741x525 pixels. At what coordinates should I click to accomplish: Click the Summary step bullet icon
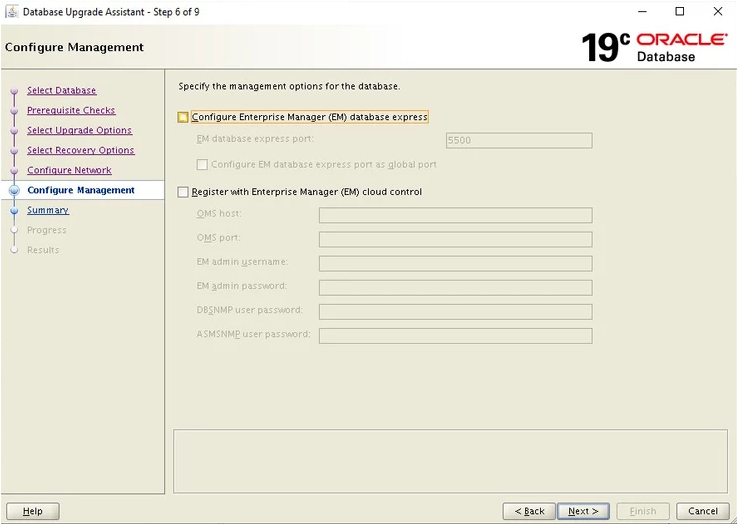(14, 210)
